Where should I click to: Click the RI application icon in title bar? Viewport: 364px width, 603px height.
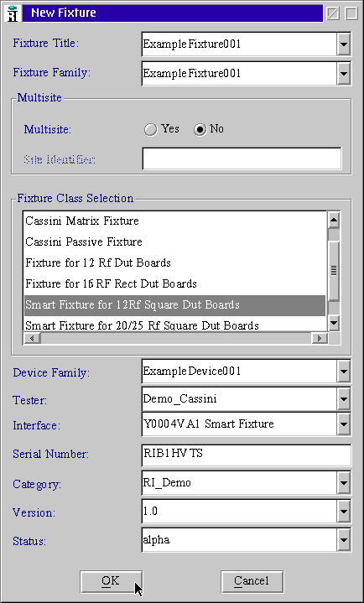point(13,13)
